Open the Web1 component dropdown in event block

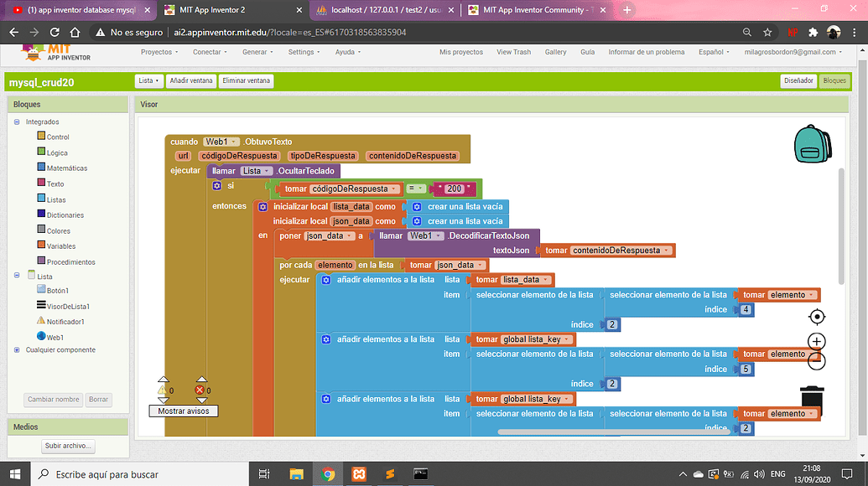click(222, 142)
